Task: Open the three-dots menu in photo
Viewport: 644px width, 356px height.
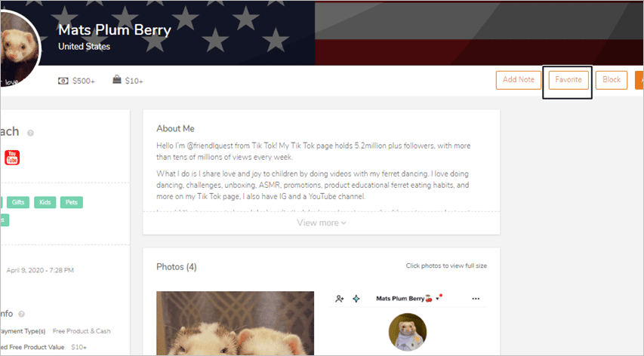Action: [x=476, y=299]
